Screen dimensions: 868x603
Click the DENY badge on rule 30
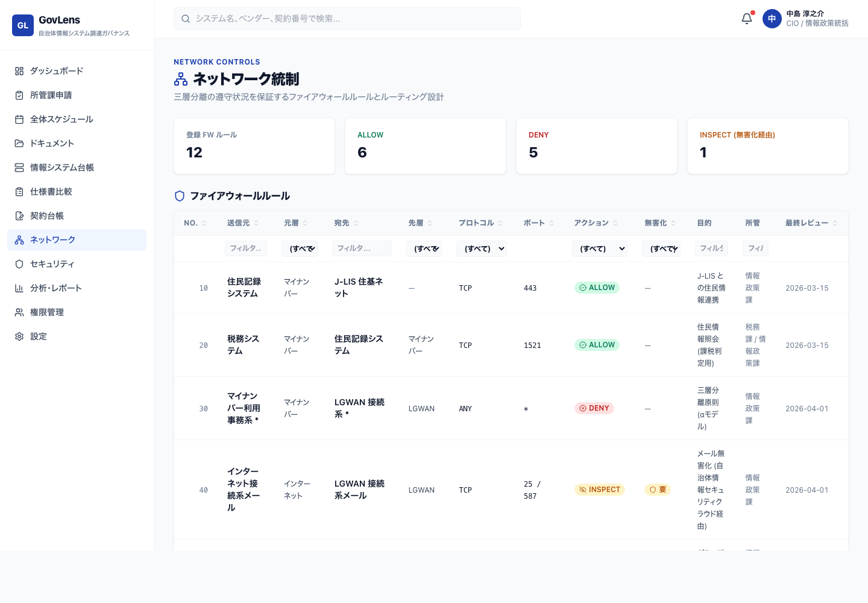(x=594, y=408)
